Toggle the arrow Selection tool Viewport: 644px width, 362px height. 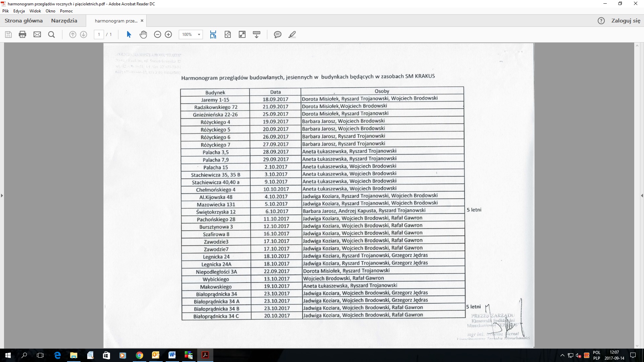point(129,35)
